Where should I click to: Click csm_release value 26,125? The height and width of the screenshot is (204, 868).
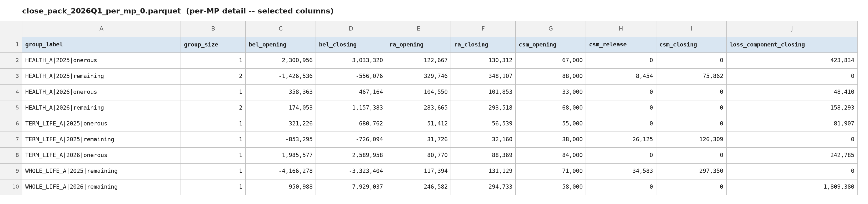pyautogui.click(x=621, y=140)
